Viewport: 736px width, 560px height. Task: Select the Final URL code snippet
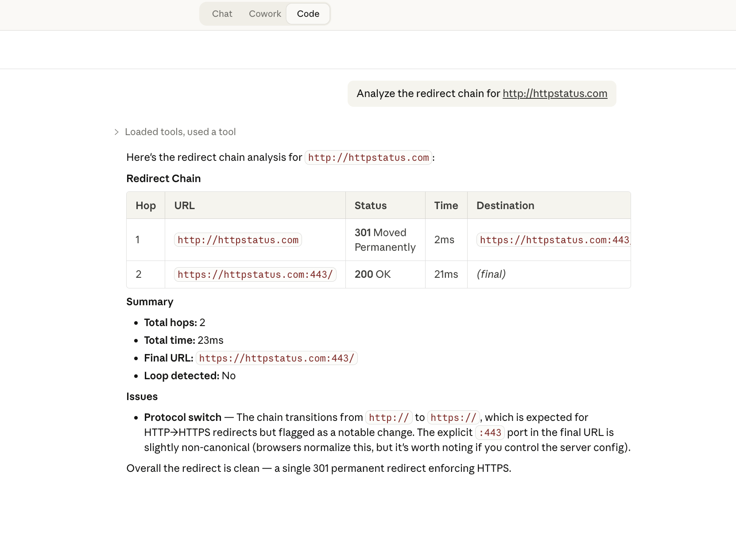276,358
